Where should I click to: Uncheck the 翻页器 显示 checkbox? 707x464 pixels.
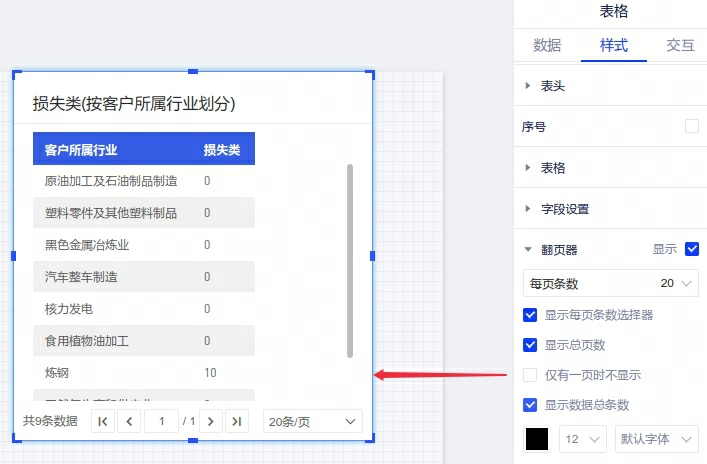[691, 249]
